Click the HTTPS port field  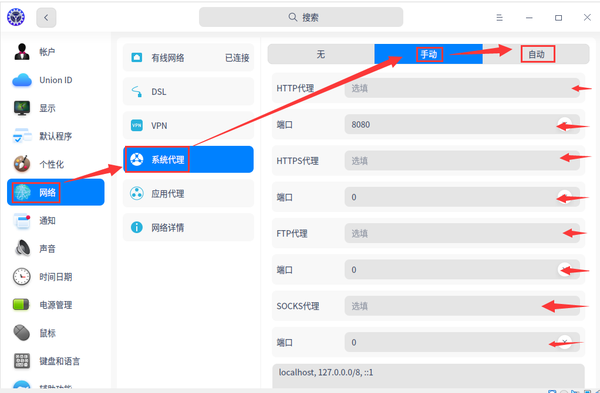pos(462,197)
